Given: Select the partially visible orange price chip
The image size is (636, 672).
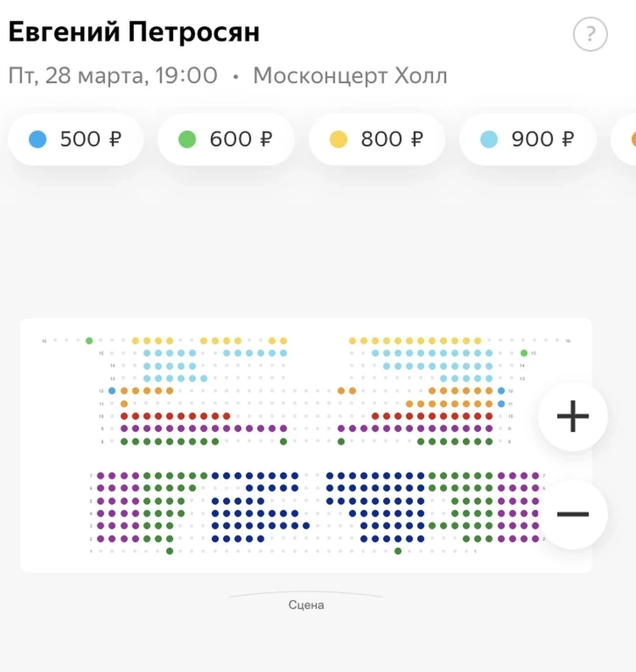Looking at the screenshot, I should [628, 139].
